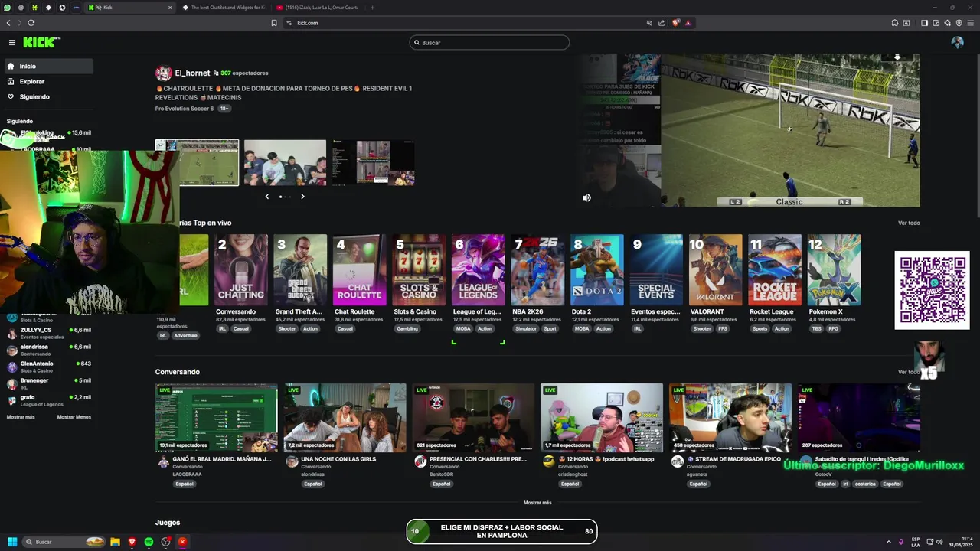Switch to The best ChatBot and Widgets tab
The height and width of the screenshot is (551, 980).
225,8
